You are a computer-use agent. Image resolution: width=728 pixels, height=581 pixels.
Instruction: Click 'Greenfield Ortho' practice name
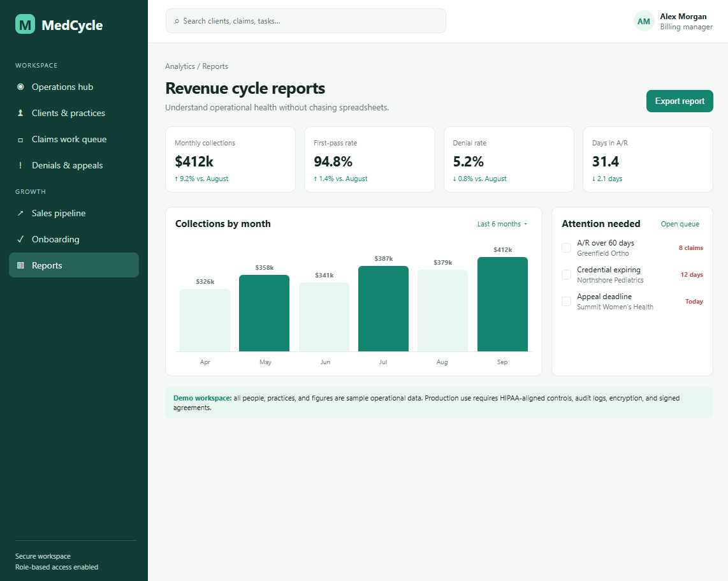click(603, 253)
